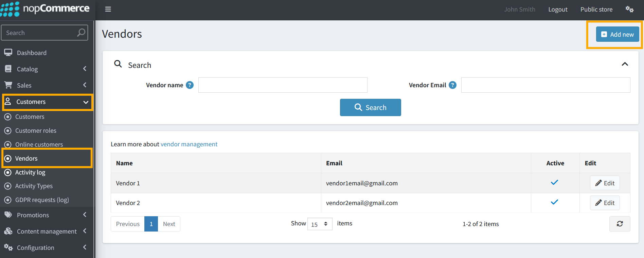Click the Active column header

click(x=555, y=163)
